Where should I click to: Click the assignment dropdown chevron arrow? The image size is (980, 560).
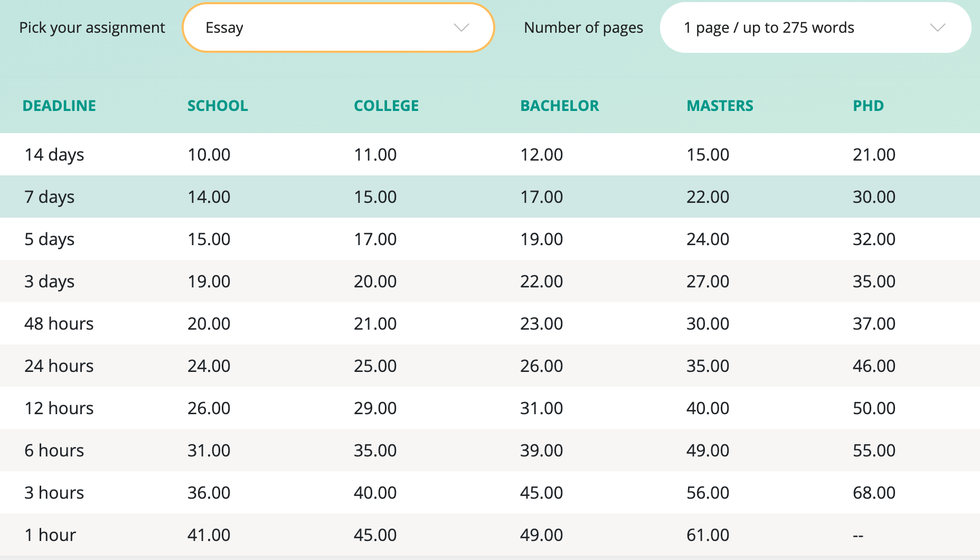click(x=461, y=27)
